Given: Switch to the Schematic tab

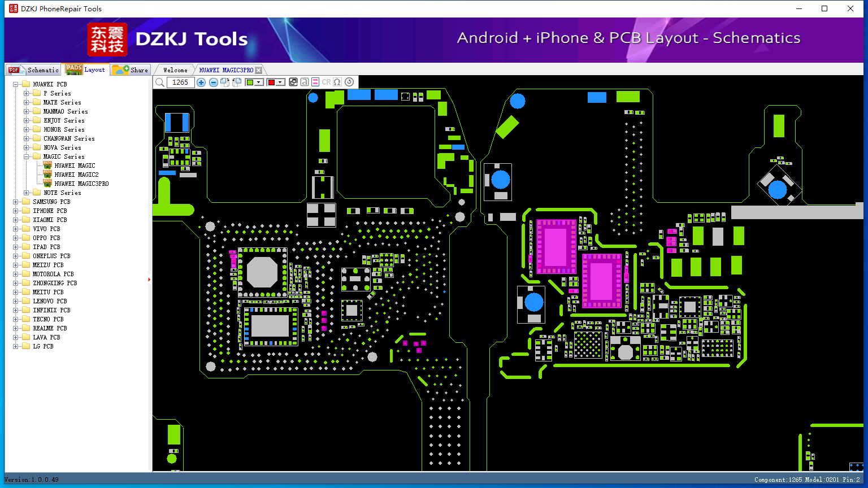Looking at the screenshot, I should coord(33,70).
